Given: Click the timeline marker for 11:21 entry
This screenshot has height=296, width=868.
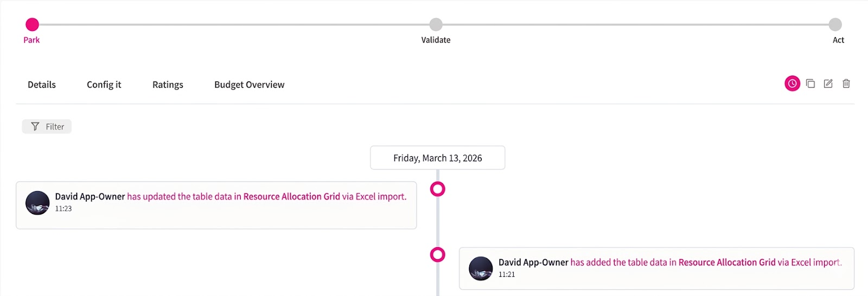Looking at the screenshot, I should pos(438,255).
